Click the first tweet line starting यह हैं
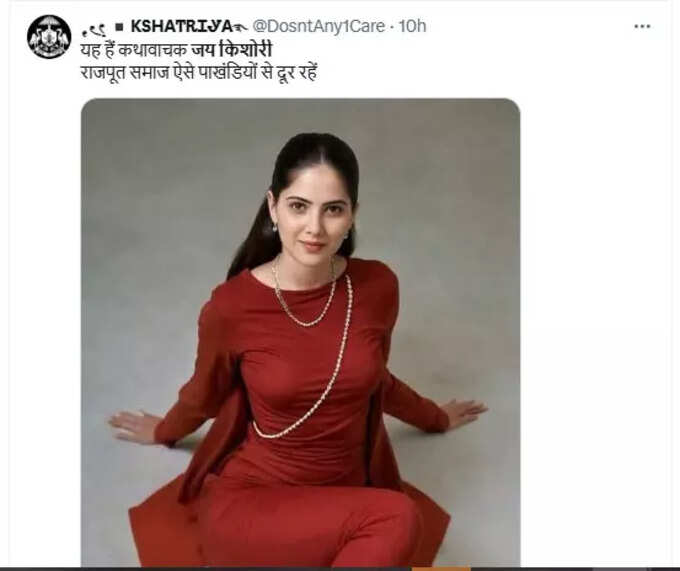Screen dimensions: 680x571 point(176,49)
